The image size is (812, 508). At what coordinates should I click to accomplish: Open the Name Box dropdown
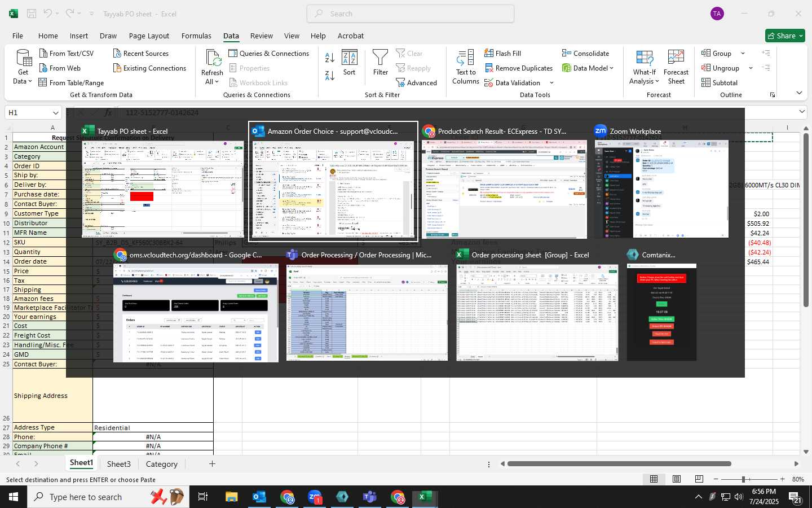55,113
